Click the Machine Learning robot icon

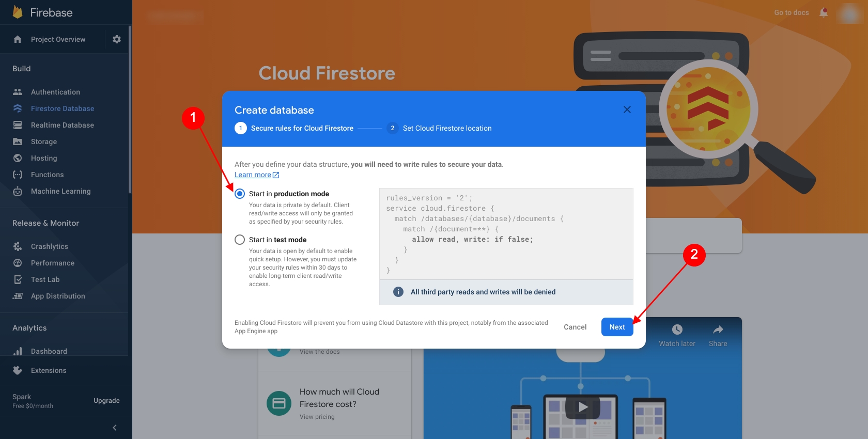pyautogui.click(x=18, y=191)
